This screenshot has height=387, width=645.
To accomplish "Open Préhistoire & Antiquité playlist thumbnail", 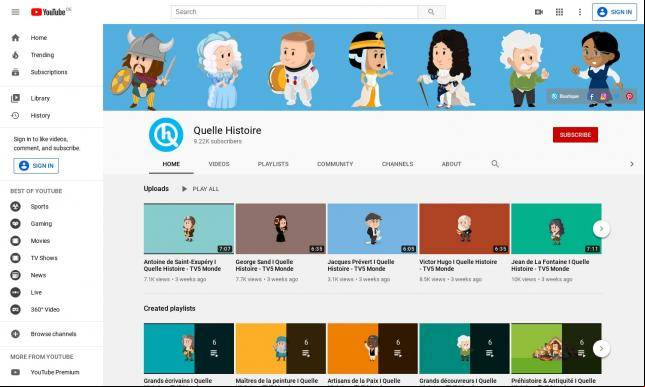I will [x=556, y=348].
